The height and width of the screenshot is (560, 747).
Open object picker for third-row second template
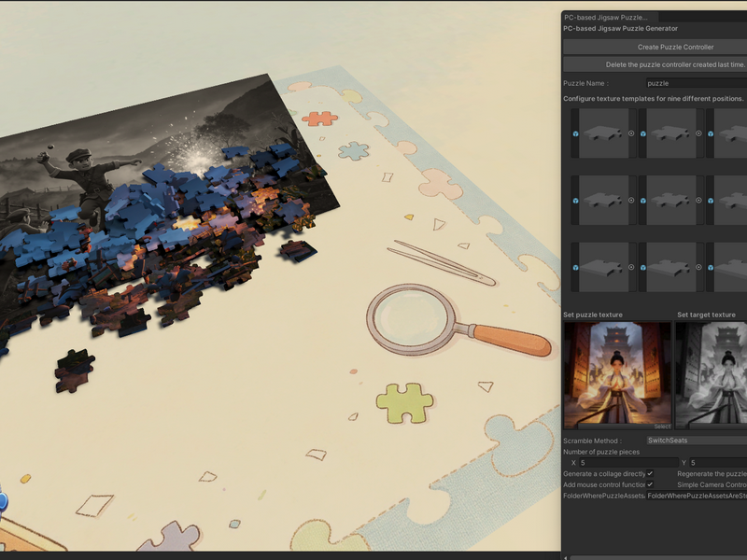[x=698, y=267]
